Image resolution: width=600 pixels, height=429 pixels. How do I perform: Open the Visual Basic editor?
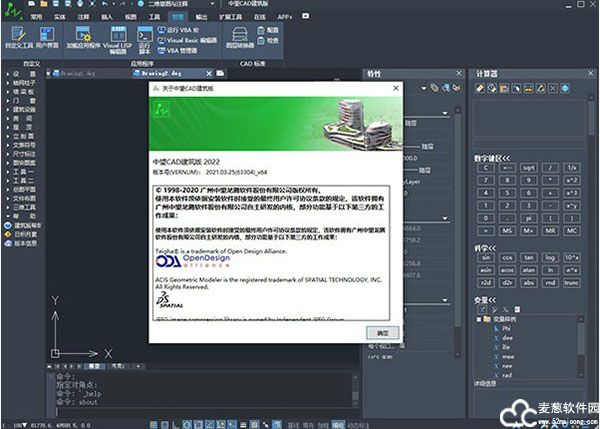pos(187,40)
